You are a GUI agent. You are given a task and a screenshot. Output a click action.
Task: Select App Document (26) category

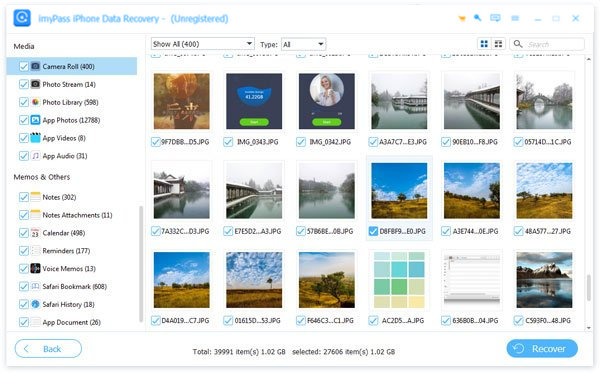point(72,322)
